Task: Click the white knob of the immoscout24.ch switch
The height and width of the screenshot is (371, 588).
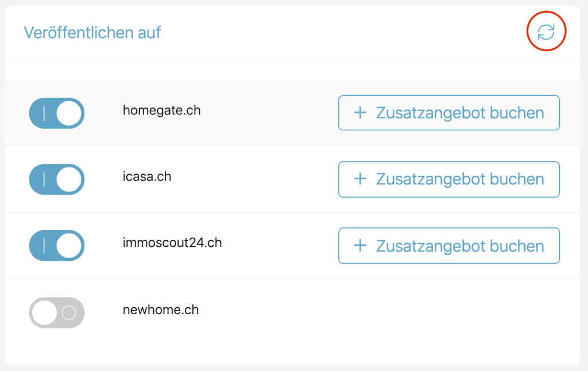Action: (x=69, y=246)
